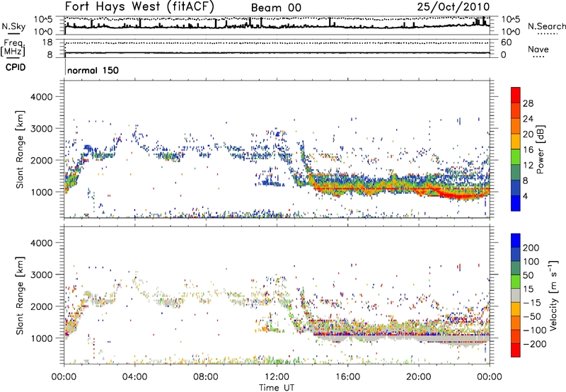Click the 'Velocity [m s-1]' colorbar title
This screenshot has width=566, height=392.
[x=553, y=296]
